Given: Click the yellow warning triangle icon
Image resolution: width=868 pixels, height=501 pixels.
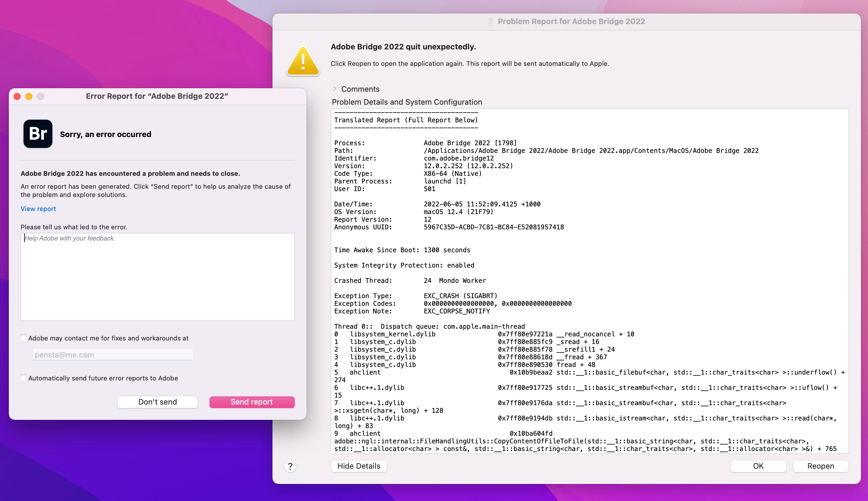Looking at the screenshot, I should 303,61.
